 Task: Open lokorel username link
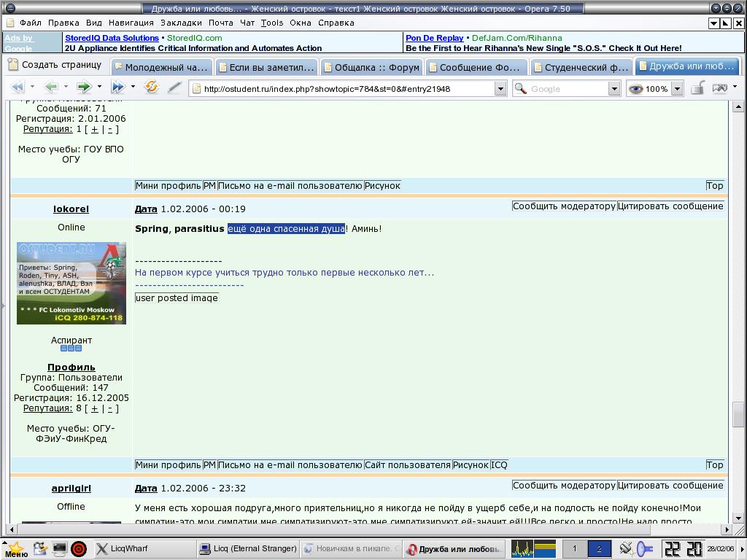71,209
